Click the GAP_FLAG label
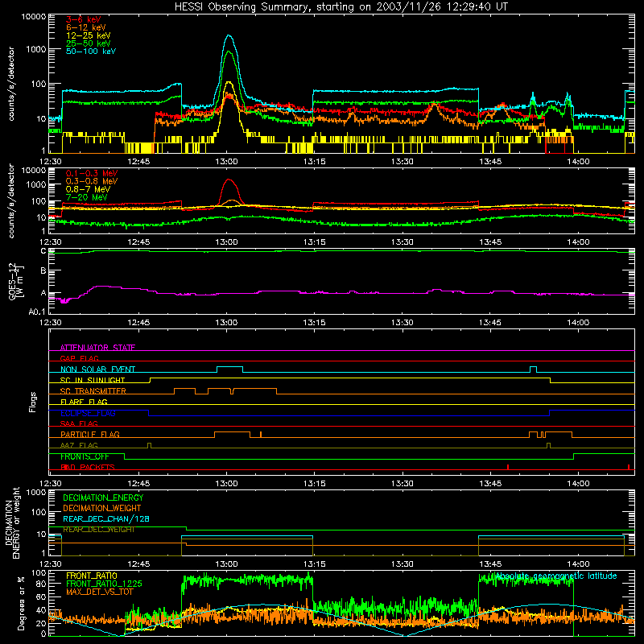Viewport: 644px width, 644px height. point(79,358)
